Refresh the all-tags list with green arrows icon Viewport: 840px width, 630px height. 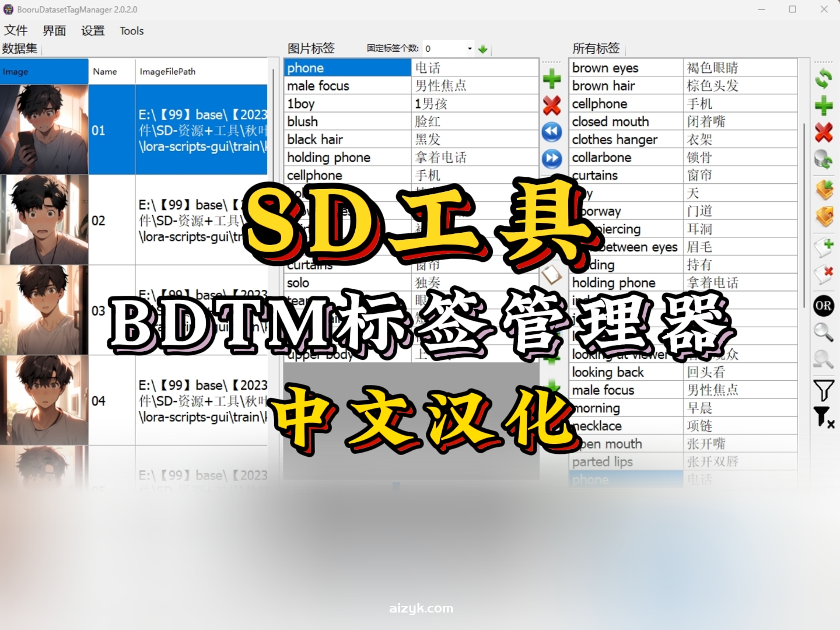click(x=824, y=76)
